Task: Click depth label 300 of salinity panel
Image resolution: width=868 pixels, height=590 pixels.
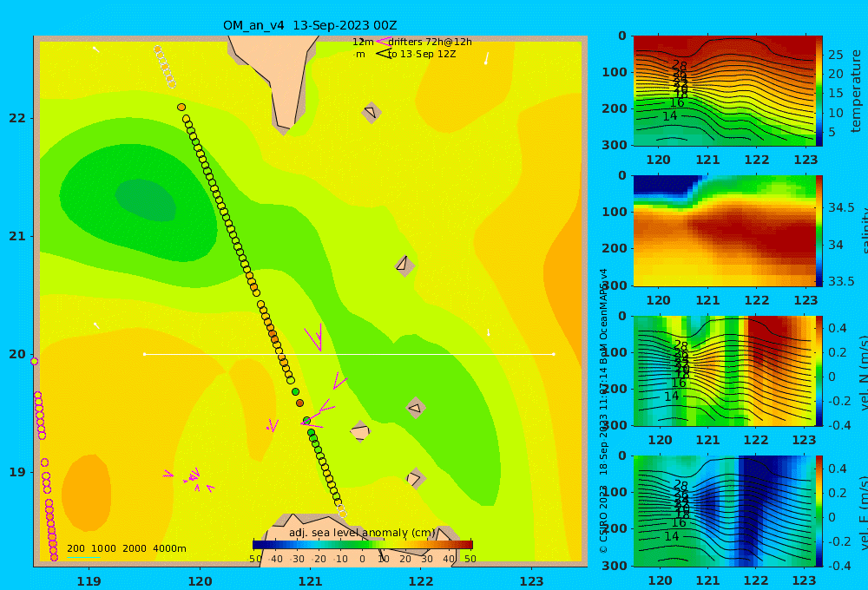Action: [x=615, y=285]
